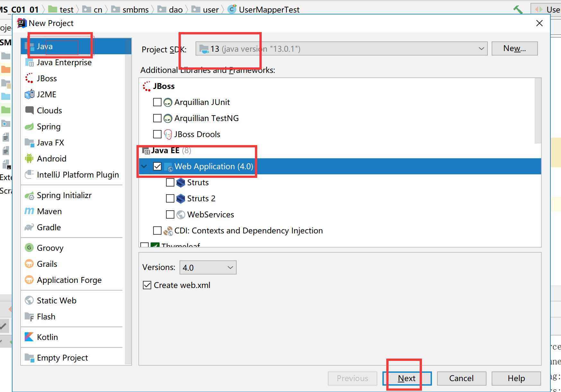The image size is (561, 392).
Task: Select the Flash project icon
Action: 29,317
